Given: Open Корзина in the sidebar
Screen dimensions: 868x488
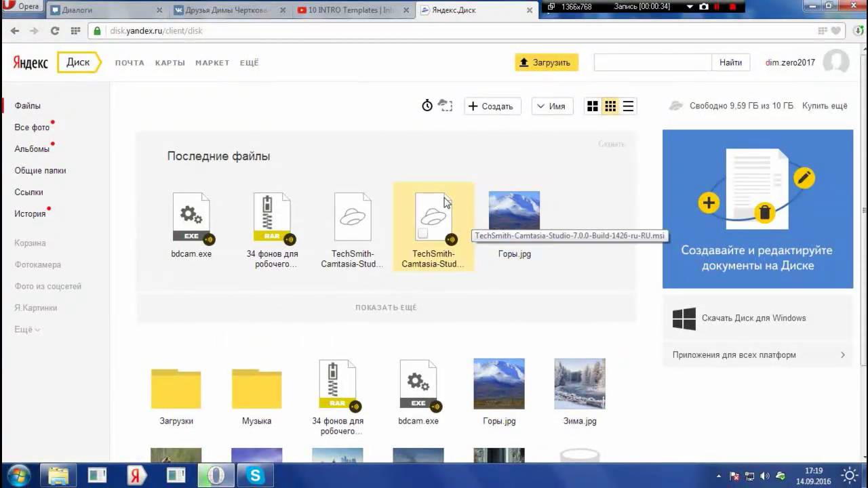Looking at the screenshot, I should (30, 243).
